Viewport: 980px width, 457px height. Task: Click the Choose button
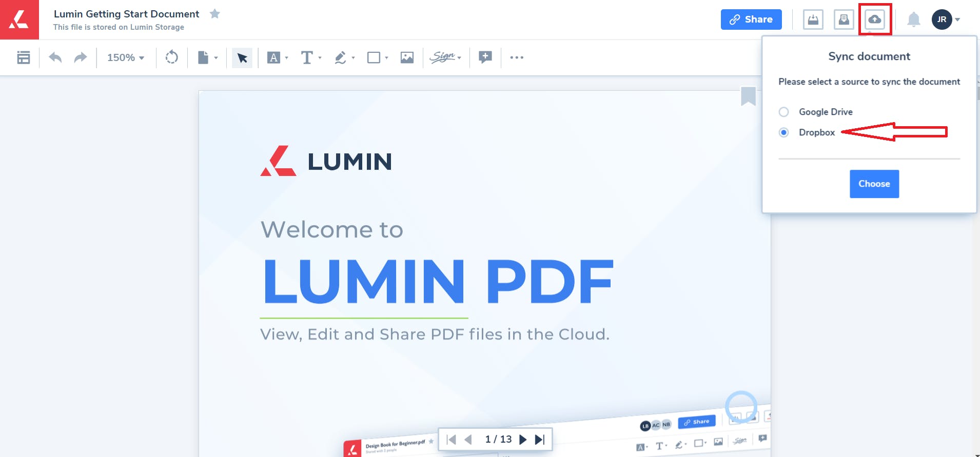(x=874, y=184)
